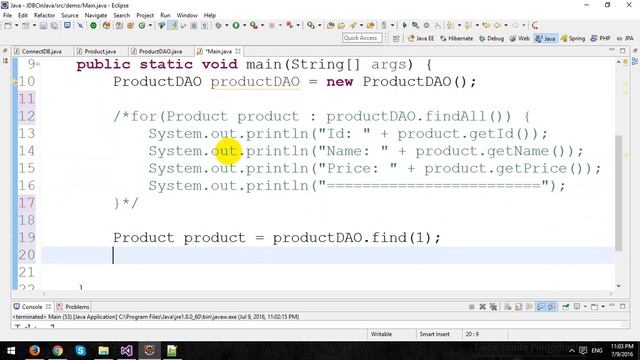The height and width of the screenshot is (360, 640).
Task: Open the New file dropdown arrow
Action: tap(16, 25)
